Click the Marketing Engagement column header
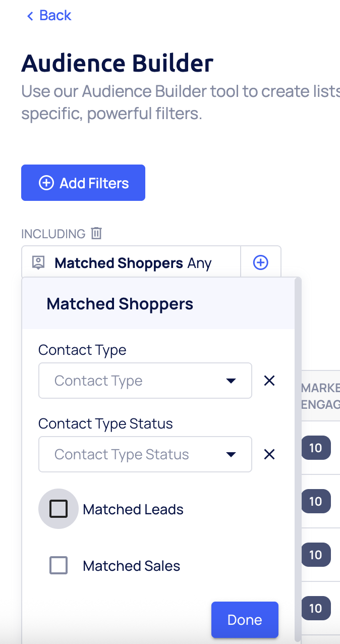340x644 pixels. (321, 396)
